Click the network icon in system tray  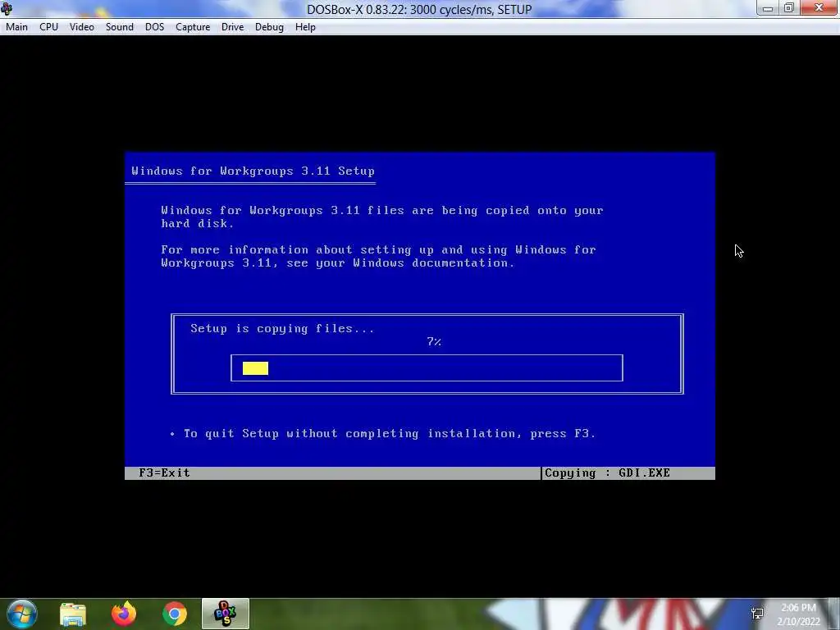coord(757,614)
